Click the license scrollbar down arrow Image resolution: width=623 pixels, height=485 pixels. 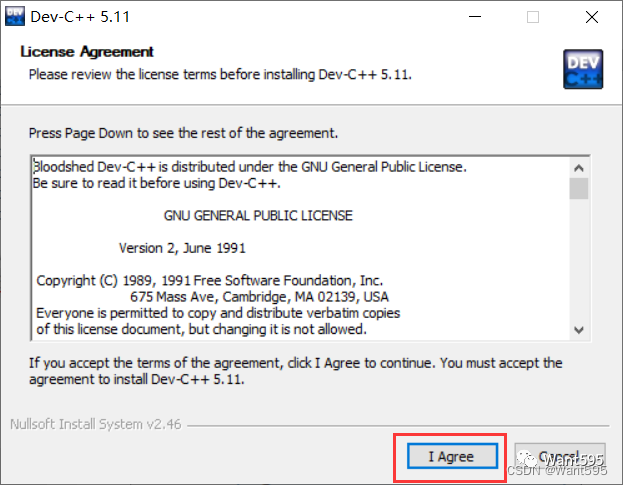tap(579, 330)
